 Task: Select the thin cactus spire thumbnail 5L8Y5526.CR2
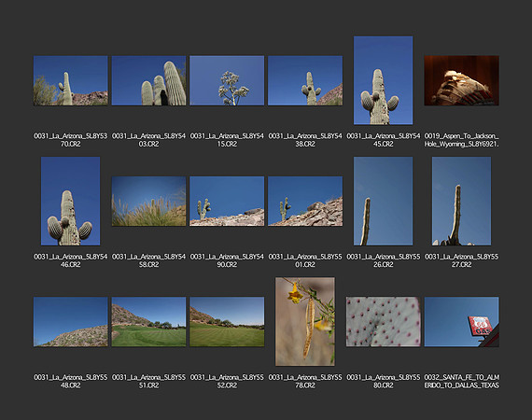[384, 202]
